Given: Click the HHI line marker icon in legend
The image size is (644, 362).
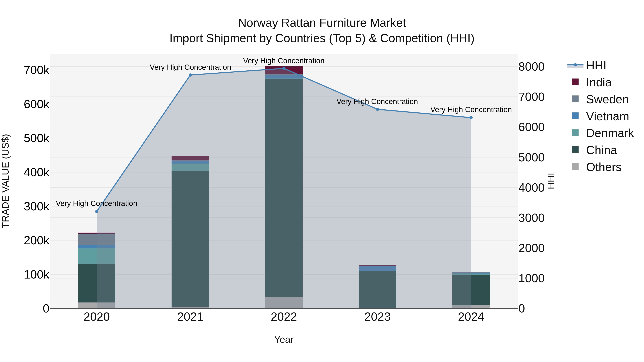Looking at the screenshot, I should coord(575,65).
